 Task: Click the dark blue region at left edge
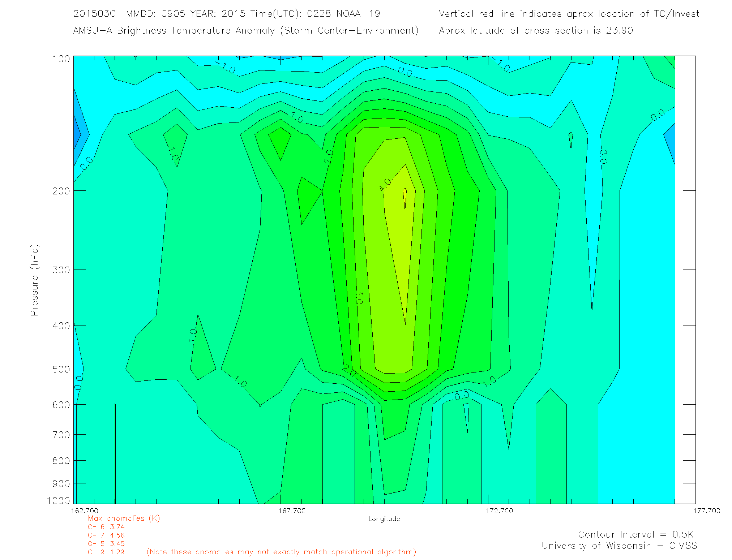pyautogui.click(x=77, y=134)
